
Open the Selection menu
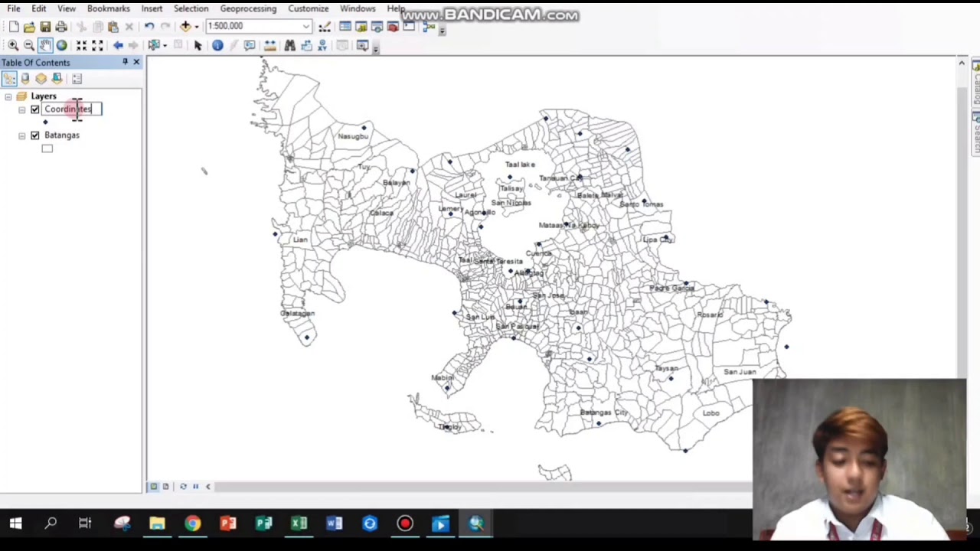191,8
